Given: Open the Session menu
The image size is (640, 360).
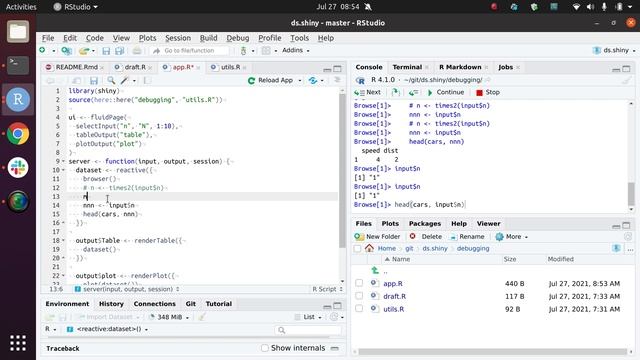Looking at the screenshot, I should [178, 38].
